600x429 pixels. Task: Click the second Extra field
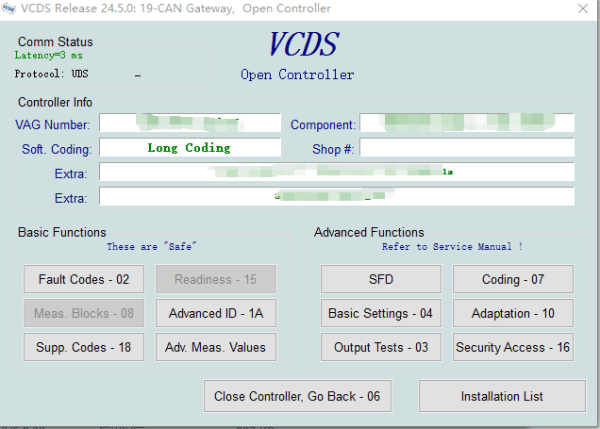337,196
